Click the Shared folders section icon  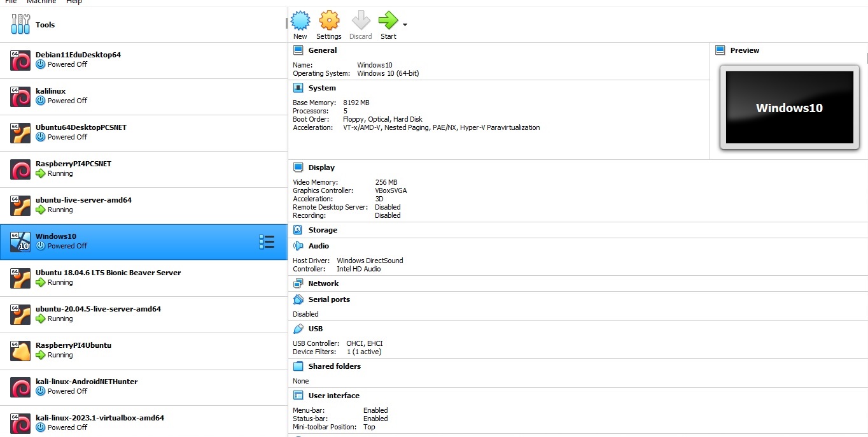point(298,366)
